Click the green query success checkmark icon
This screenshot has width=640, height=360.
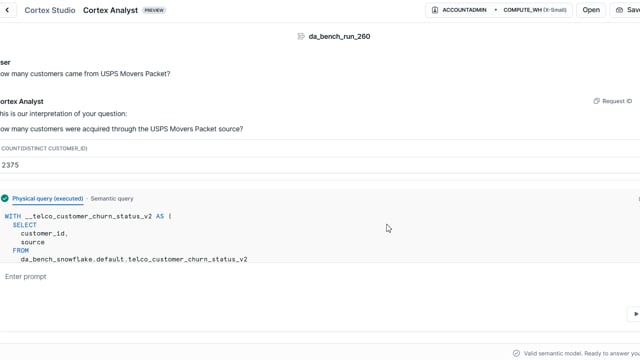(5, 198)
